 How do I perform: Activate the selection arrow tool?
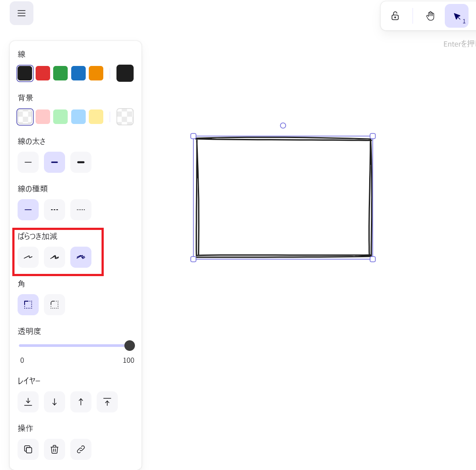pos(457,16)
